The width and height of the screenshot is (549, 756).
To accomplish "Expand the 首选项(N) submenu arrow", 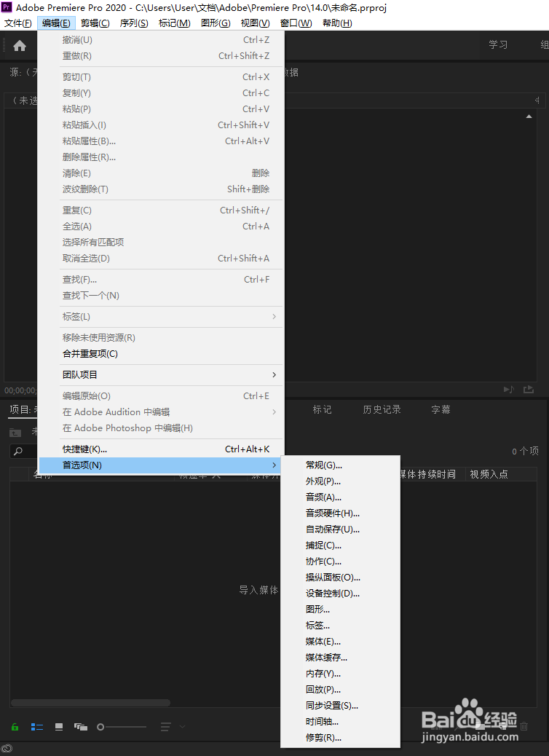I will (x=274, y=465).
